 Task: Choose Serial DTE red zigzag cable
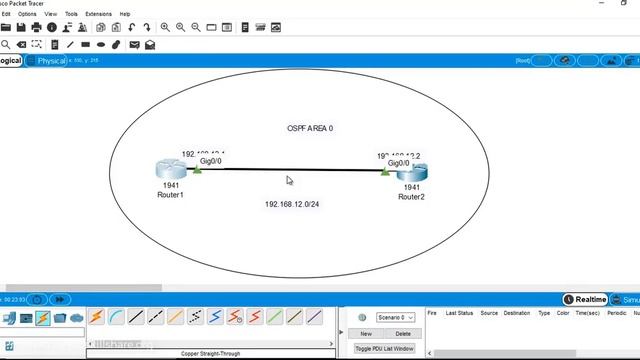[x=255, y=317]
